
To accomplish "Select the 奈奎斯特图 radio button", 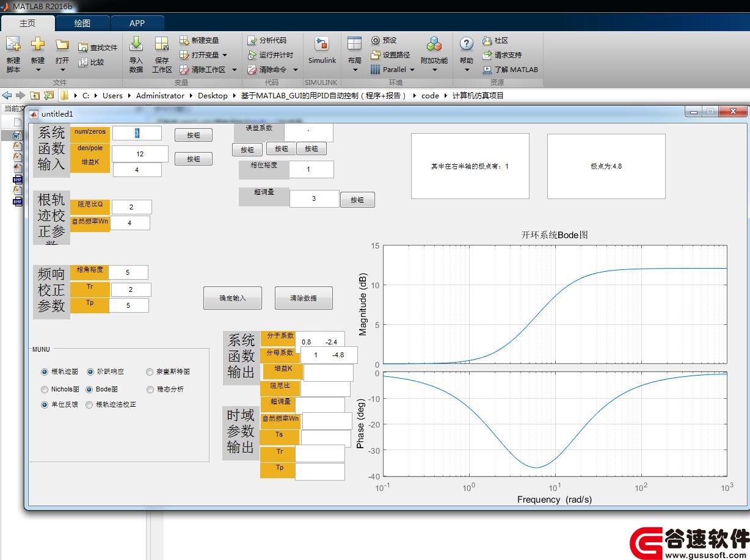I will click(150, 371).
